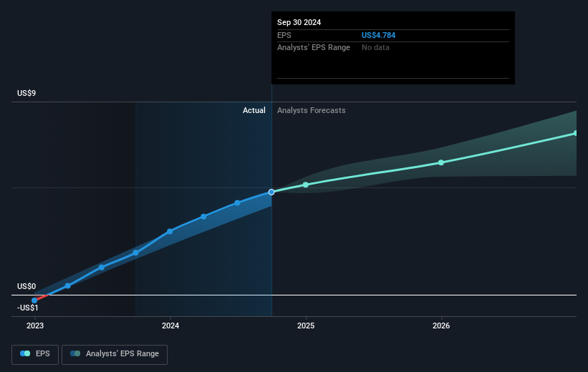Toggle the EPS legend button
The image size is (588, 372).
(x=35, y=354)
